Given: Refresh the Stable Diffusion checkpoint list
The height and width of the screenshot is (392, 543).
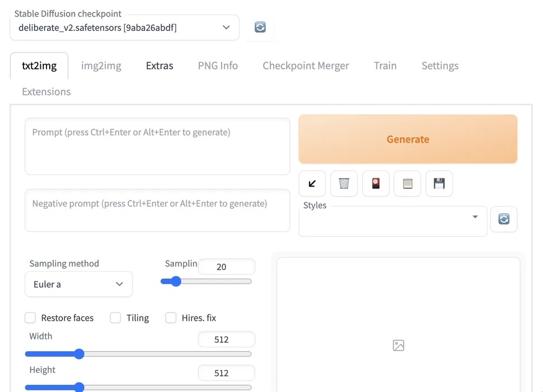Looking at the screenshot, I should point(260,26).
